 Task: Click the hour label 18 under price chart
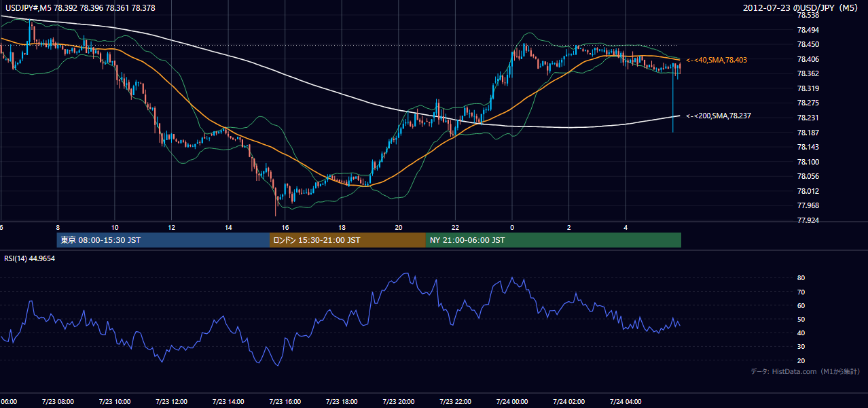click(x=342, y=228)
